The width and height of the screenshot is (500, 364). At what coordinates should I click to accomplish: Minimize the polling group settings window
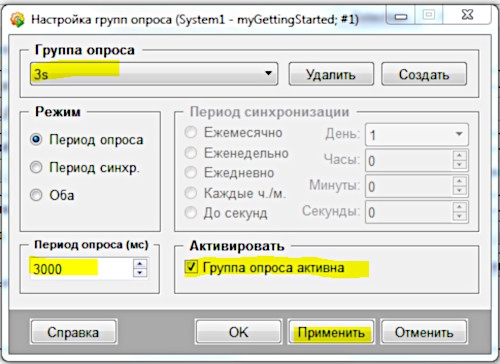tap(401, 16)
